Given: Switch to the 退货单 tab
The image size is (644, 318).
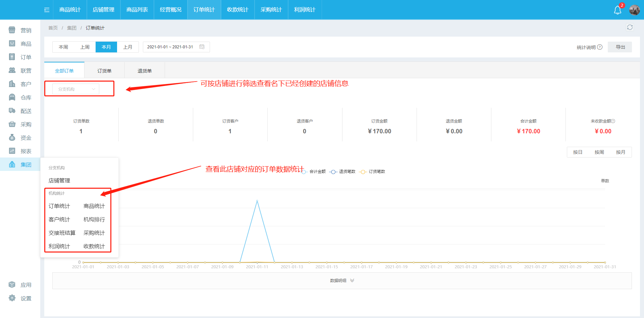Looking at the screenshot, I should click(x=145, y=71).
